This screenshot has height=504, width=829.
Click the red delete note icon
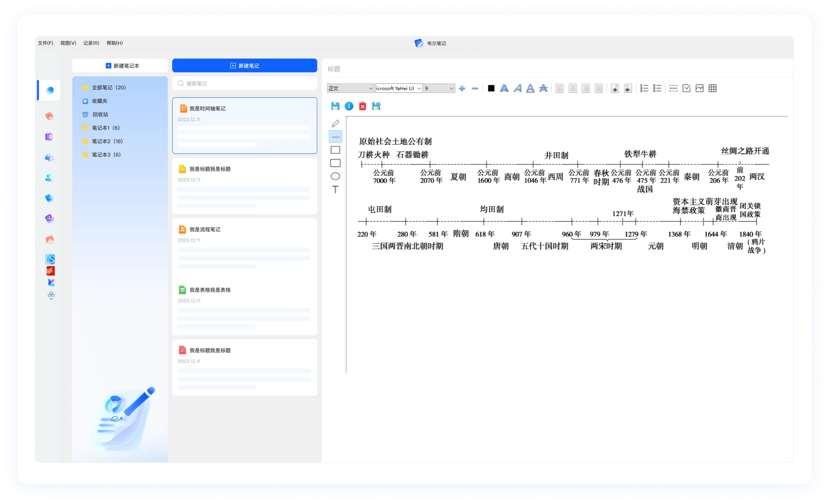tap(362, 106)
